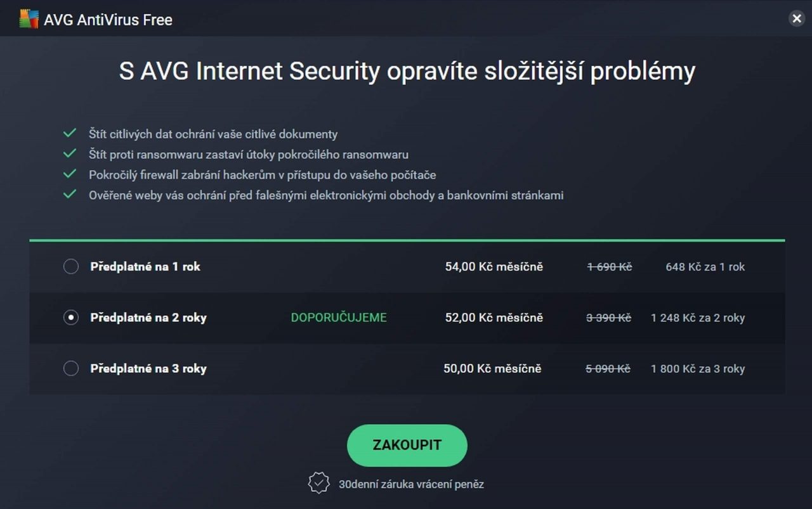The image size is (812, 509).
Task: Click the AVG logo icon in title bar
Action: (29, 20)
